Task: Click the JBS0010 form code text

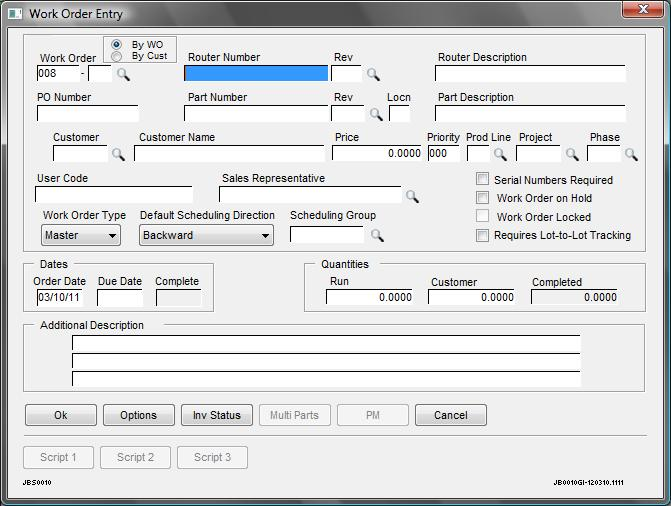Action: pos(37,482)
